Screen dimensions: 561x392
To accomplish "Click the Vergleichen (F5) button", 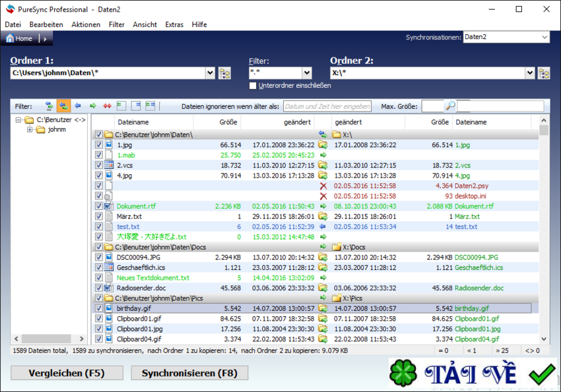I will pyautogui.click(x=67, y=373).
